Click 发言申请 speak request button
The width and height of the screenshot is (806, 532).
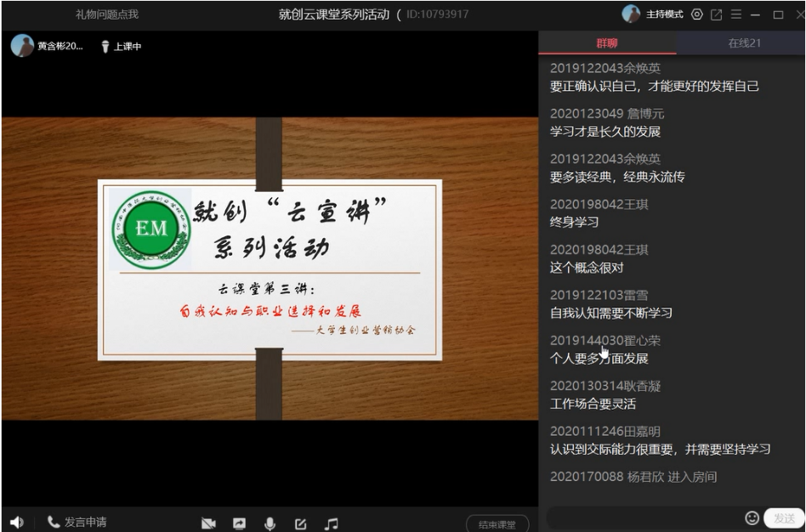point(77,522)
